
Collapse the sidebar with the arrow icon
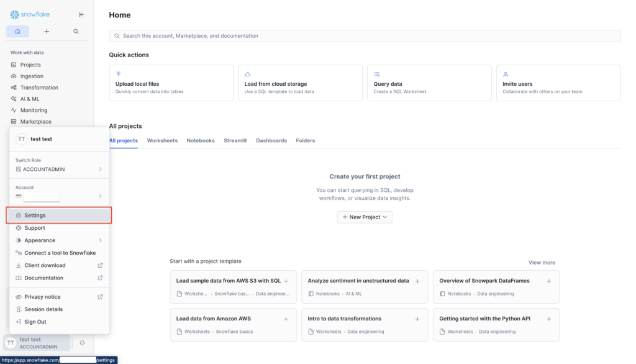pyautogui.click(x=81, y=14)
